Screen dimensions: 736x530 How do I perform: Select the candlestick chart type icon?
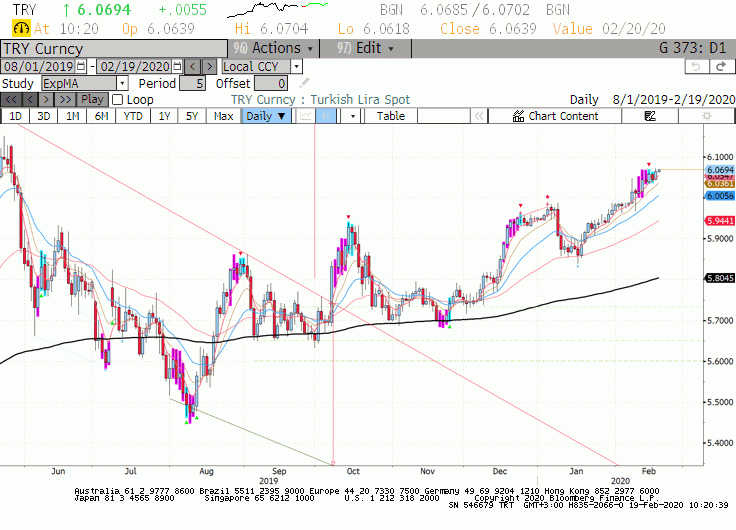coord(326,116)
